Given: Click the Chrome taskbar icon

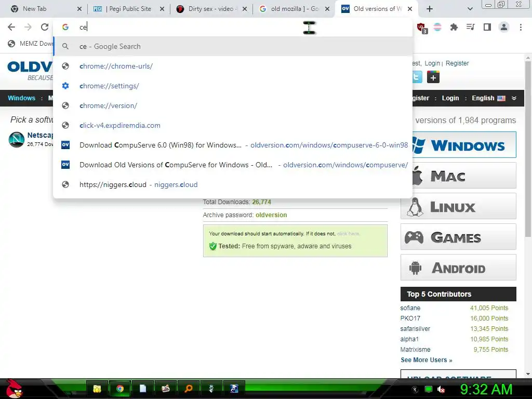Looking at the screenshot, I should tap(120, 389).
